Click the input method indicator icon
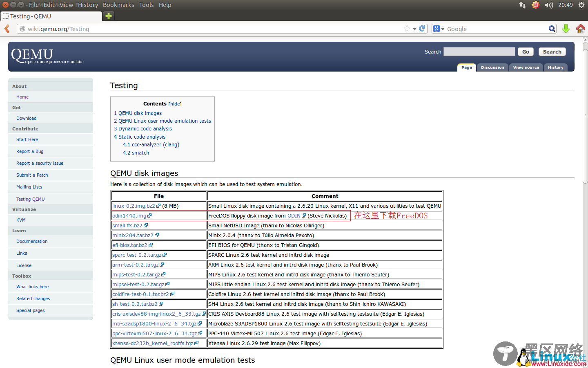This screenshot has height=368, width=588. point(536,5)
